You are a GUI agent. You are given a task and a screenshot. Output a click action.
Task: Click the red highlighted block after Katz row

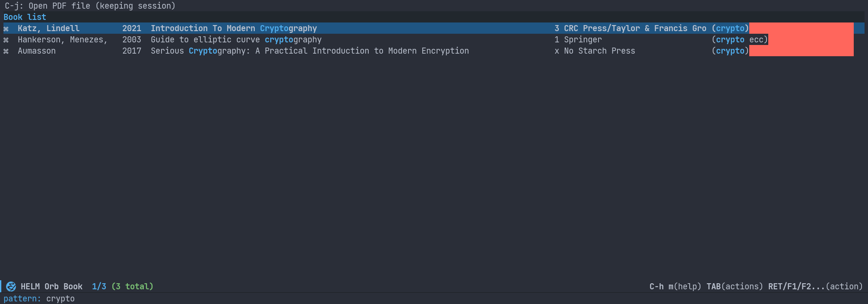801,28
